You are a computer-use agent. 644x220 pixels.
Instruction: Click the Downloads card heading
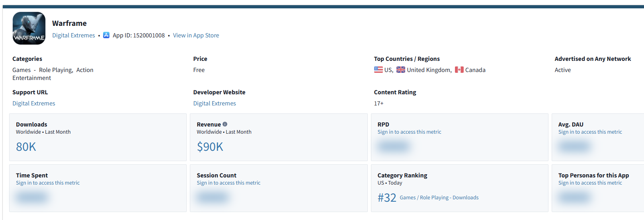[x=31, y=125]
